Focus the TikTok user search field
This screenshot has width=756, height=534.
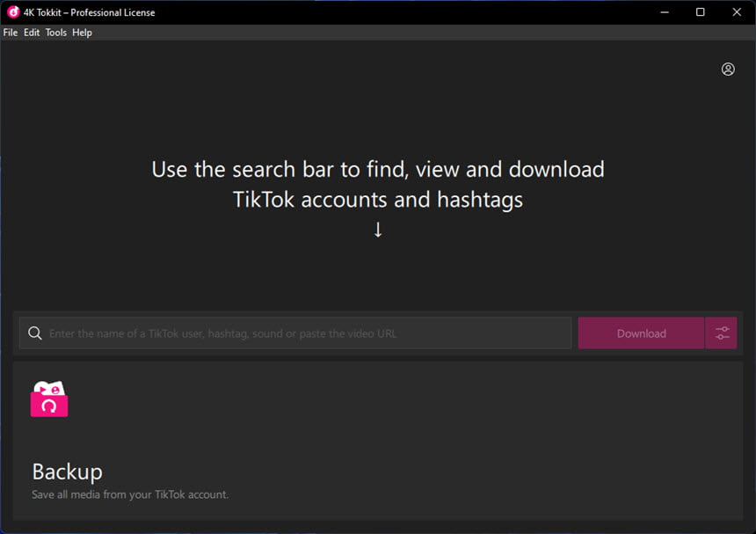tap(295, 333)
